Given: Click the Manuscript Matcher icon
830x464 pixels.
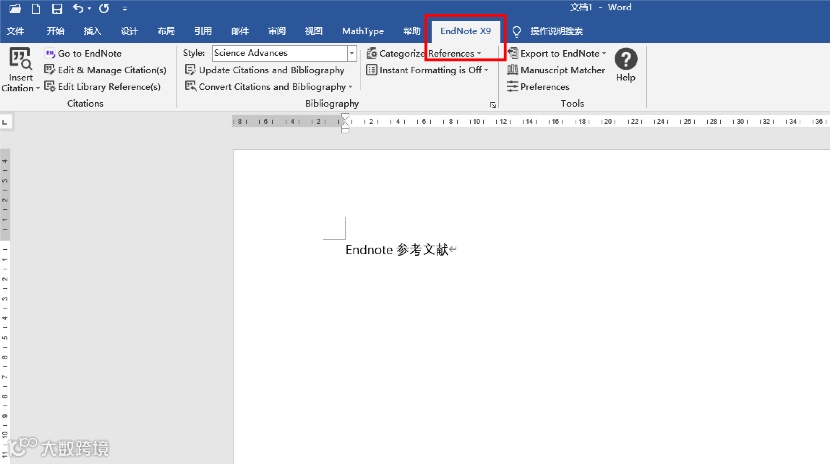Looking at the screenshot, I should [x=512, y=69].
